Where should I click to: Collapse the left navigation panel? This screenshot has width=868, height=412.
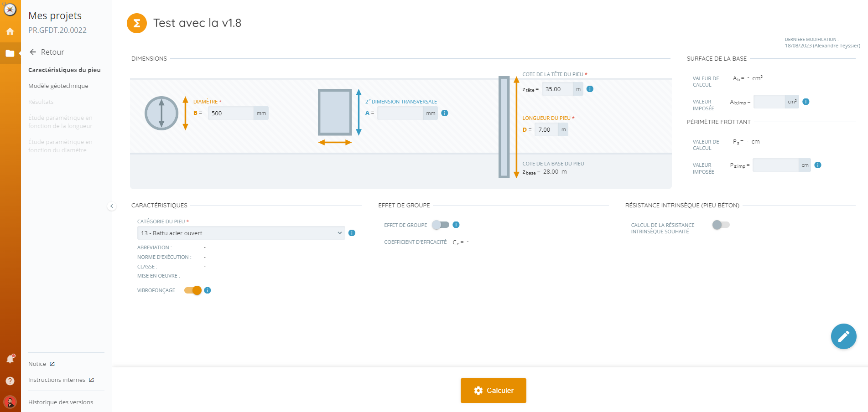click(x=112, y=206)
